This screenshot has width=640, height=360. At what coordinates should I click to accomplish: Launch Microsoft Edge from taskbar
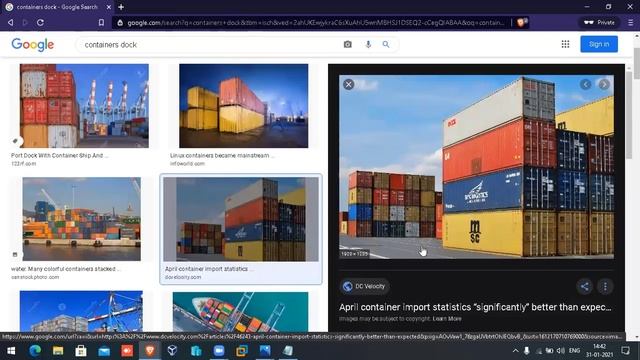pos(35,351)
